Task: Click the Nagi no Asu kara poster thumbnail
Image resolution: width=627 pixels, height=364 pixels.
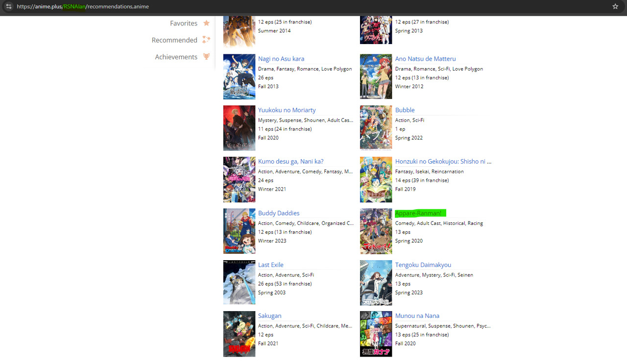Action: [x=239, y=77]
